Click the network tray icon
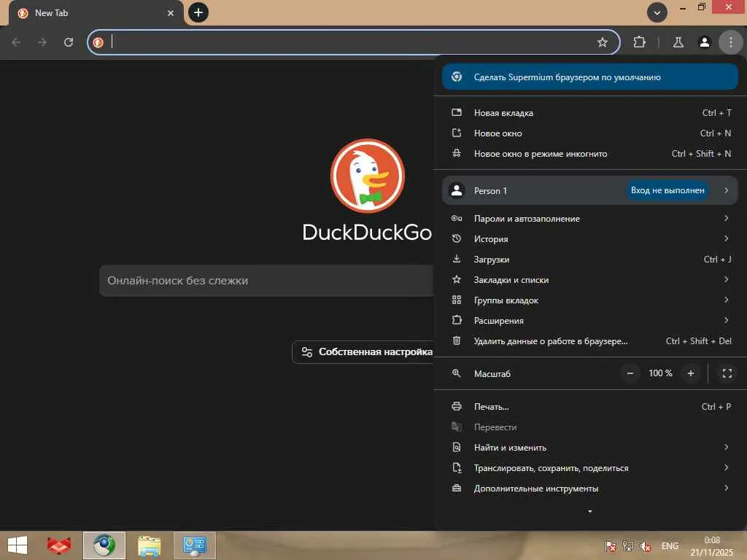Screen dimensions: 747x560 tap(628, 546)
